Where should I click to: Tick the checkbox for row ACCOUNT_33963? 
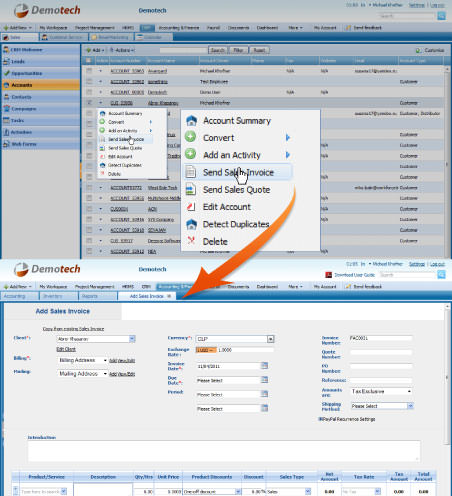89,71
